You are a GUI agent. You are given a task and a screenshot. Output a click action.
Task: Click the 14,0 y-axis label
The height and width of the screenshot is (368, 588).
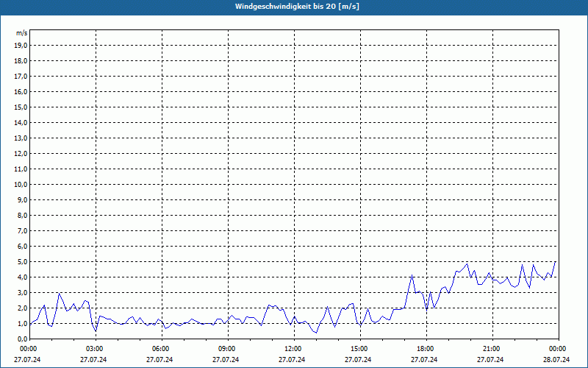21,122
